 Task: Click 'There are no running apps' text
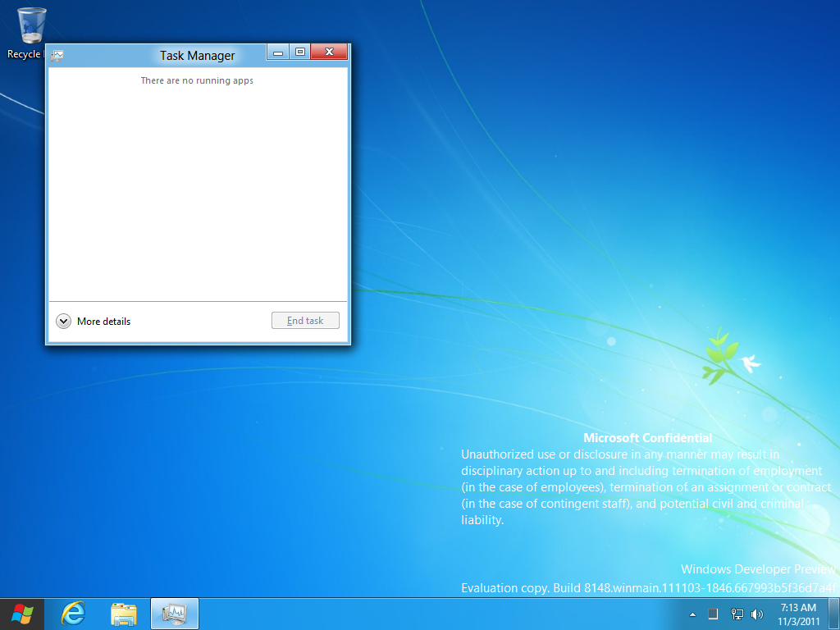pyautogui.click(x=197, y=80)
